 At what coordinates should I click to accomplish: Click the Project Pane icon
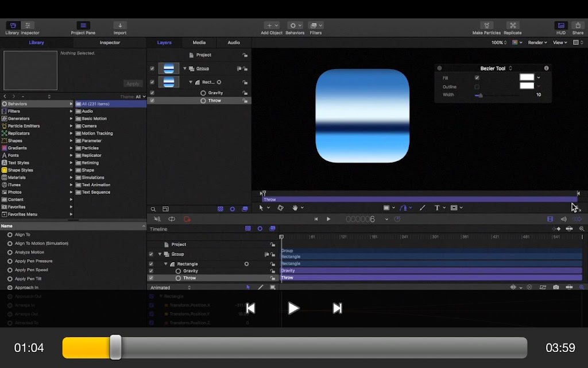(x=83, y=25)
